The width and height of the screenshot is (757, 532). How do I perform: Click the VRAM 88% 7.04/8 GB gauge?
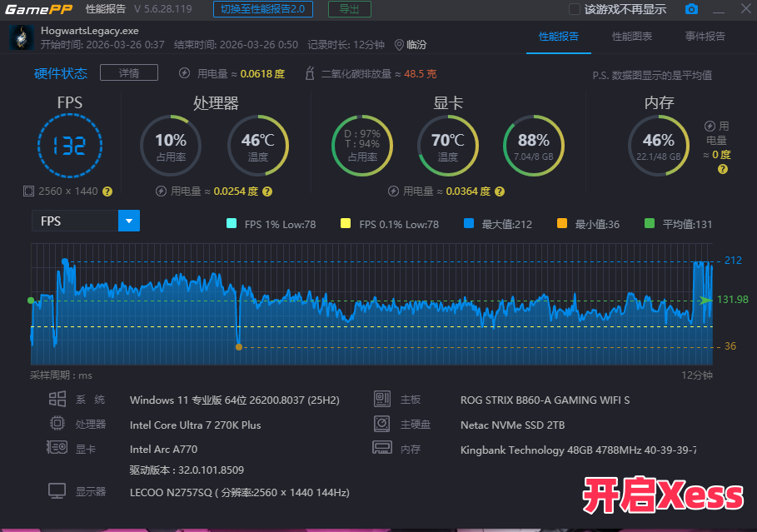[534, 146]
